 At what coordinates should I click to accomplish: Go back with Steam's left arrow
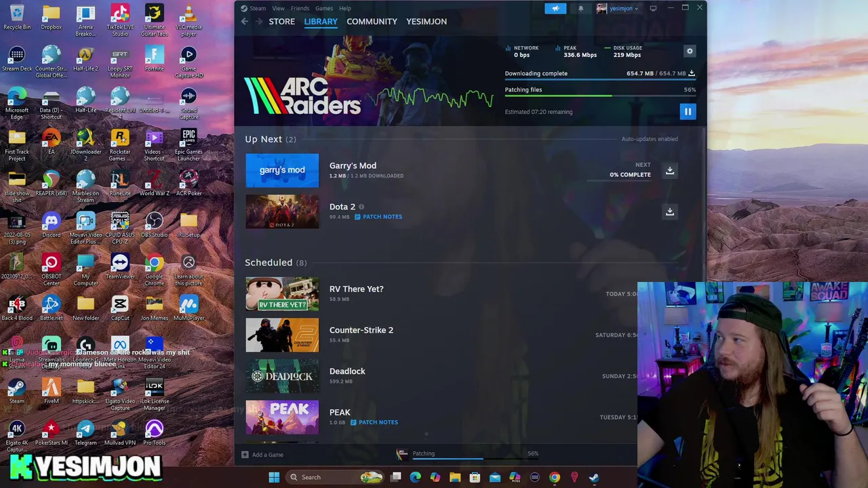(x=245, y=22)
